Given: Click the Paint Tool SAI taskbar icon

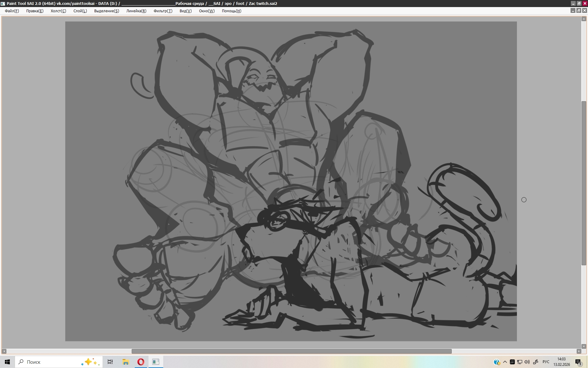Looking at the screenshot, I should point(156,362).
